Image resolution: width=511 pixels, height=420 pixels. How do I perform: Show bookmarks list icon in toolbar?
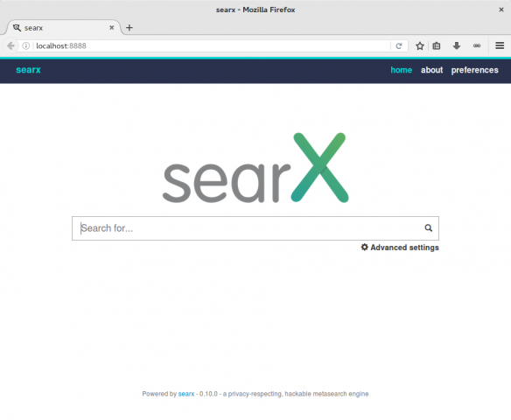pyautogui.click(x=437, y=46)
